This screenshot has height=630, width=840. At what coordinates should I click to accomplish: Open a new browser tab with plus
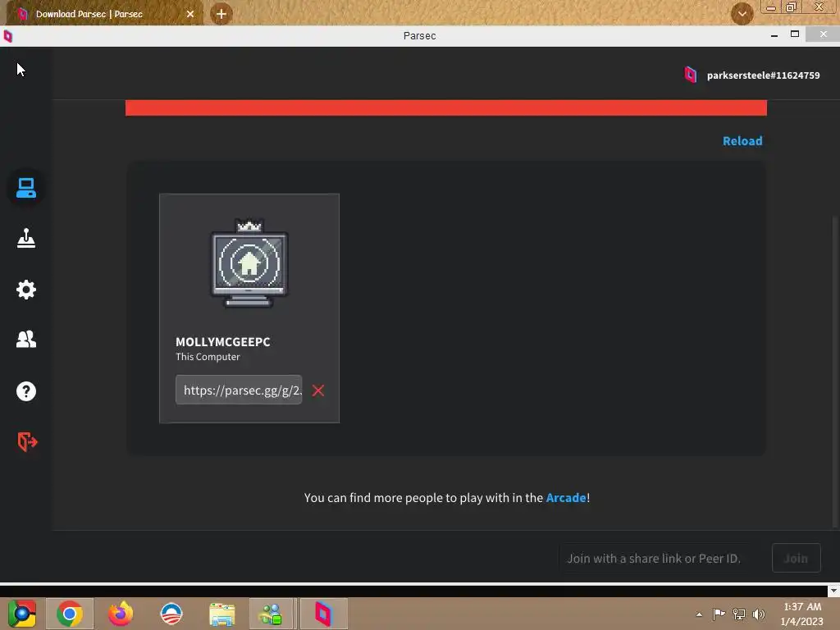pyautogui.click(x=221, y=14)
